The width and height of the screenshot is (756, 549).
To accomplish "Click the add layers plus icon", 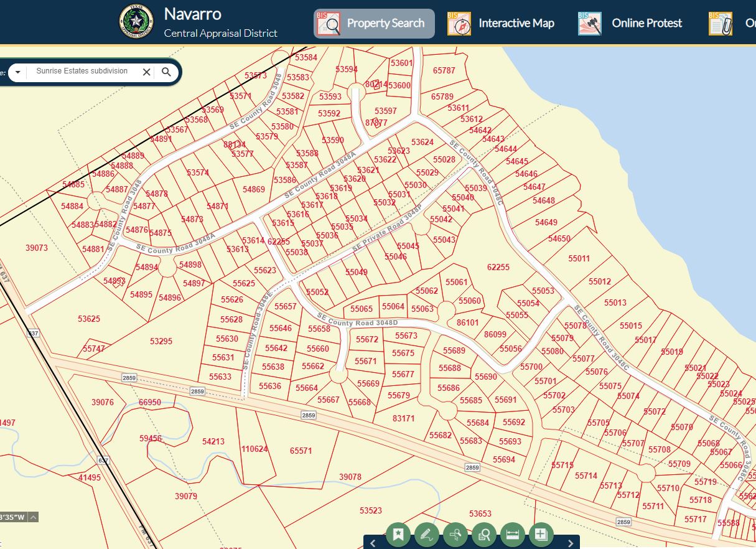I will pyautogui.click(x=541, y=534).
